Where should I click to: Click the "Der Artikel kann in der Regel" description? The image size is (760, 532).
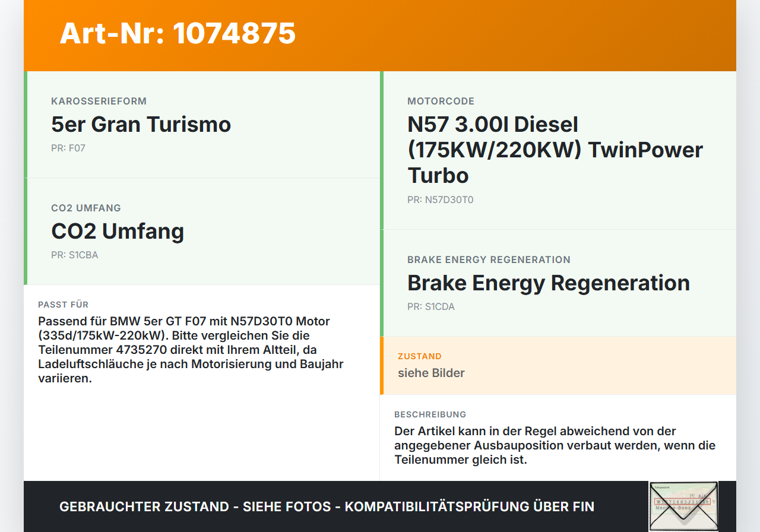click(555, 445)
